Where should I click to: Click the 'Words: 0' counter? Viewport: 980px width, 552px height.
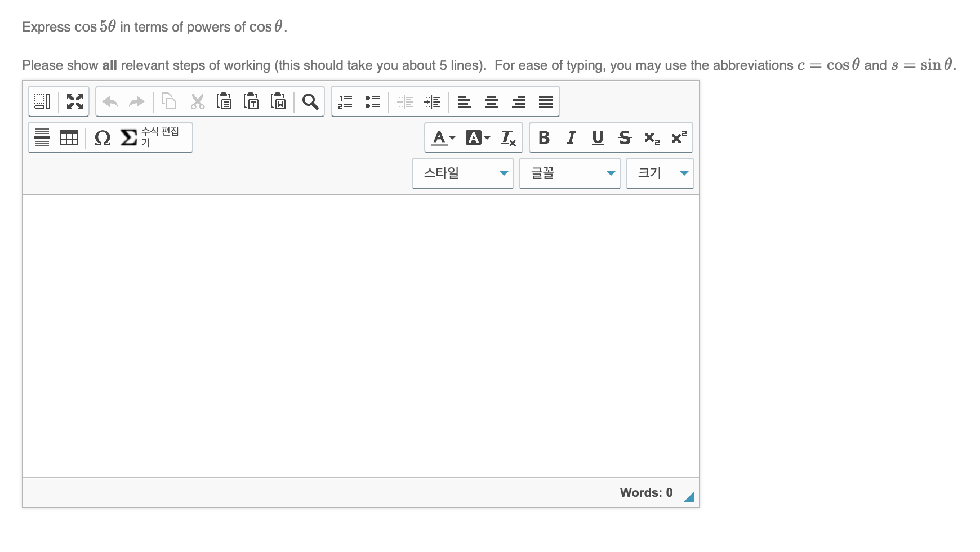point(646,493)
